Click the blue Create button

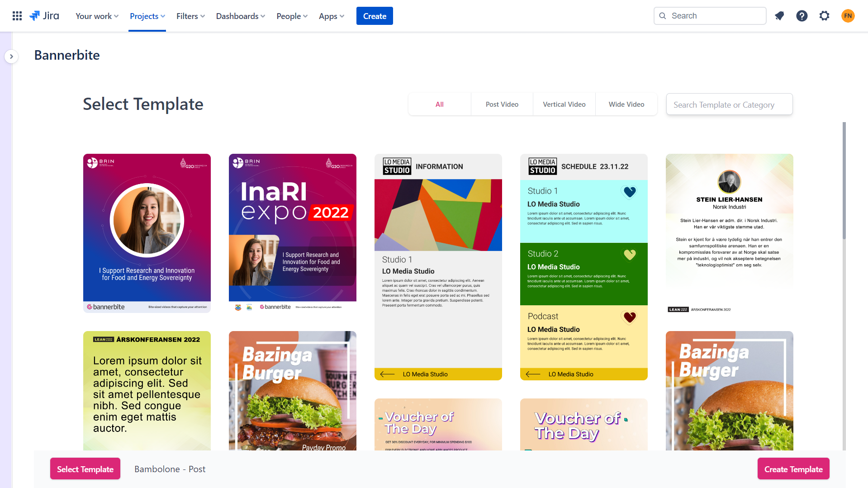375,16
